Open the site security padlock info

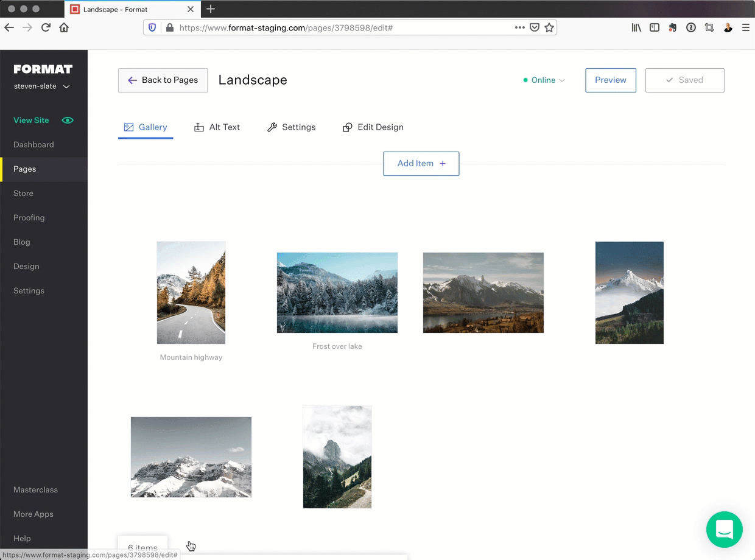(x=169, y=27)
